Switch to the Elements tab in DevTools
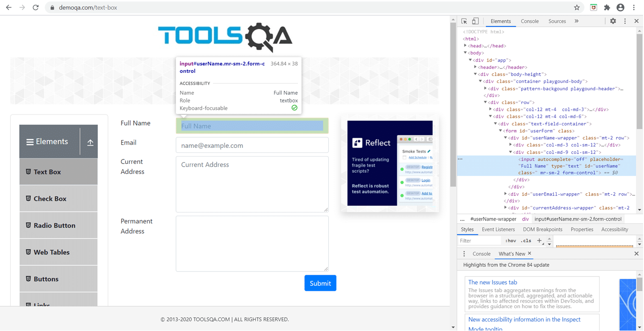This screenshot has height=331, width=644. [x=501, y=21]
